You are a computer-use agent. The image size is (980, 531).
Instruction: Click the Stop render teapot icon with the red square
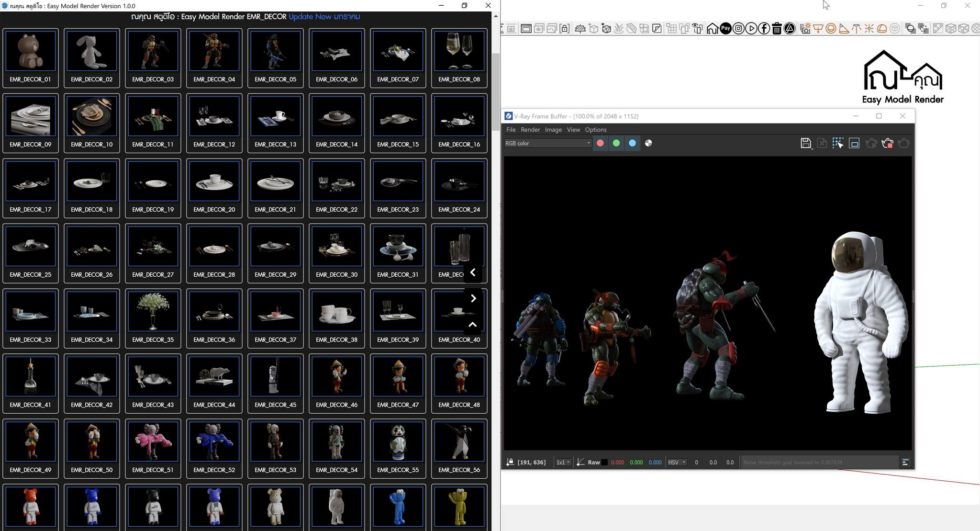(887, 143)
